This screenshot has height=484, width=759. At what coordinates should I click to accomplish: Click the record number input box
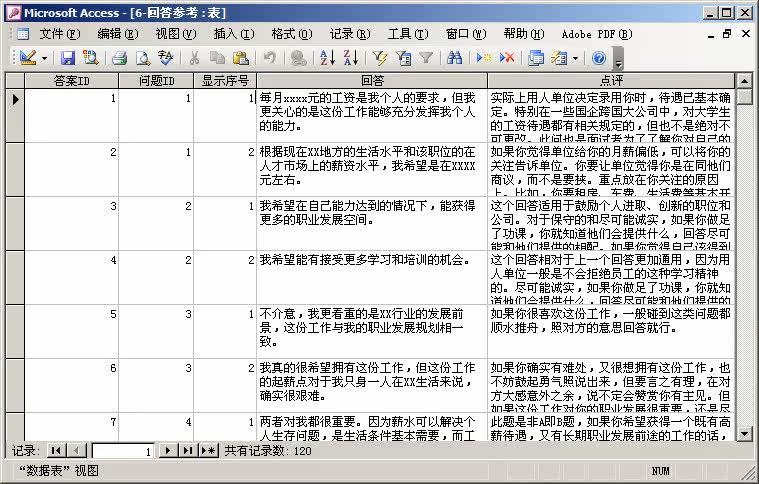tap(123, 451)
